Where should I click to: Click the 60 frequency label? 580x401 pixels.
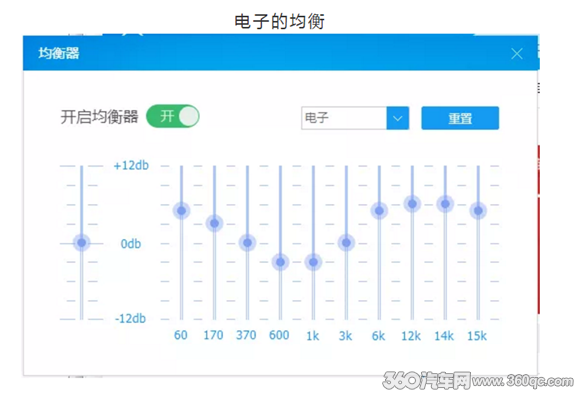181,335
